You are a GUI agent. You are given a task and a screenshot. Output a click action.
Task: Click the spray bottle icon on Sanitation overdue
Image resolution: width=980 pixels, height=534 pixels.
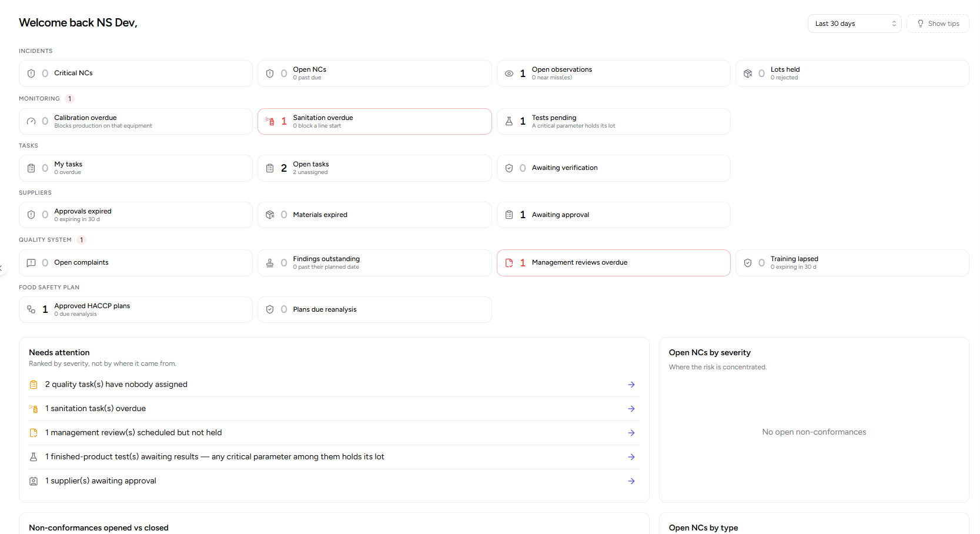coord(270,121)
